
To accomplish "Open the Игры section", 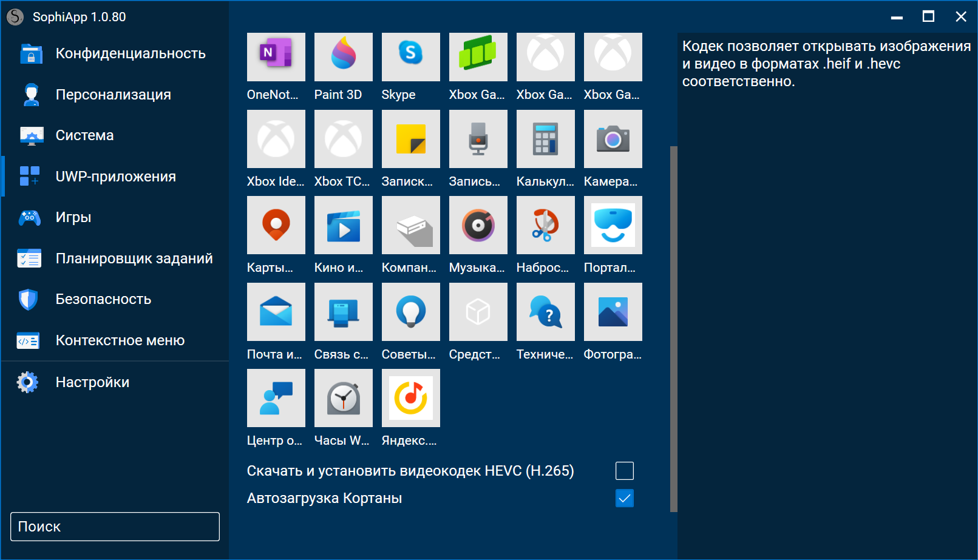I will 115,217.
